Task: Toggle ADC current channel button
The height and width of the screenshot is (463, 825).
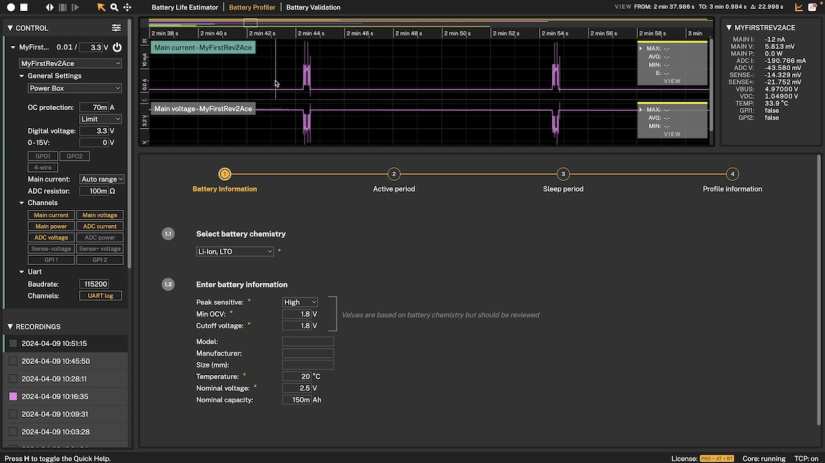Action: coord(99,226)
